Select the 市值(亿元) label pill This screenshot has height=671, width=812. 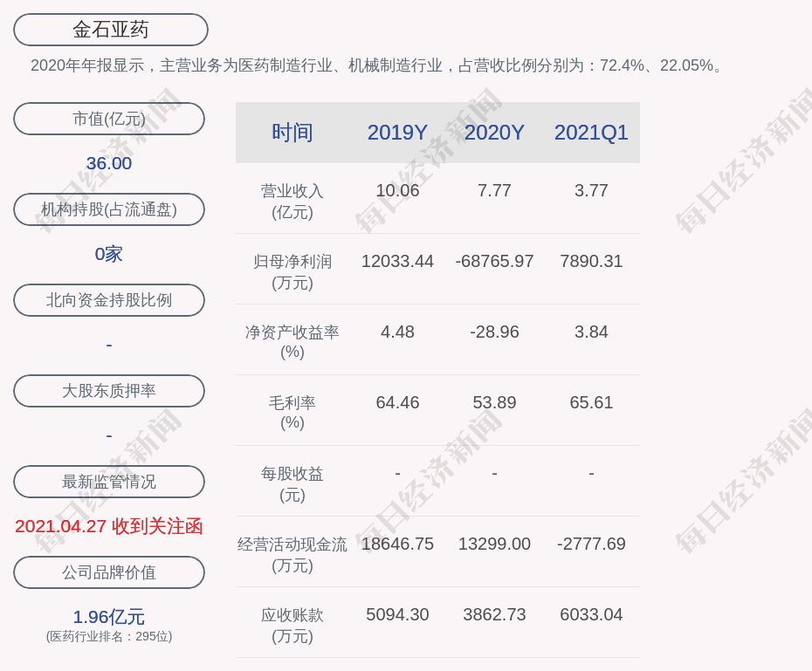[109, 119]
